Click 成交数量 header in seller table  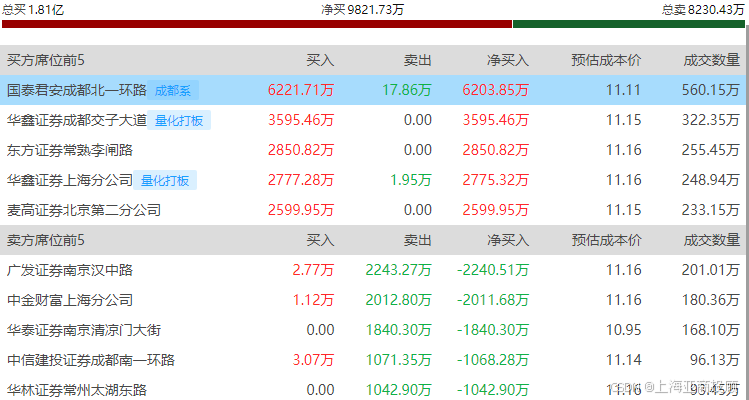711,240
